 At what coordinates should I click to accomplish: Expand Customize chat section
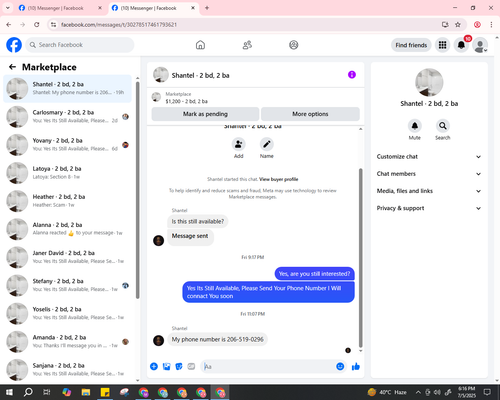[429, 157]
